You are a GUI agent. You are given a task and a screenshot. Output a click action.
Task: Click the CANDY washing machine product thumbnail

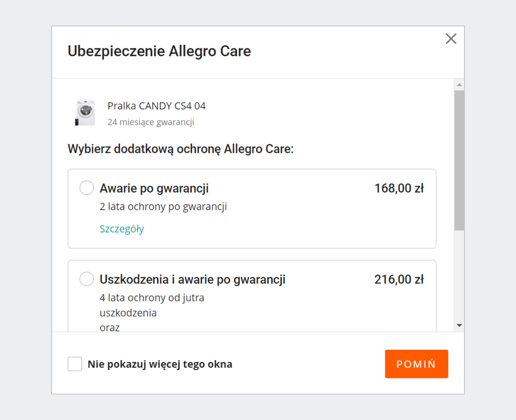click(85, 112)
